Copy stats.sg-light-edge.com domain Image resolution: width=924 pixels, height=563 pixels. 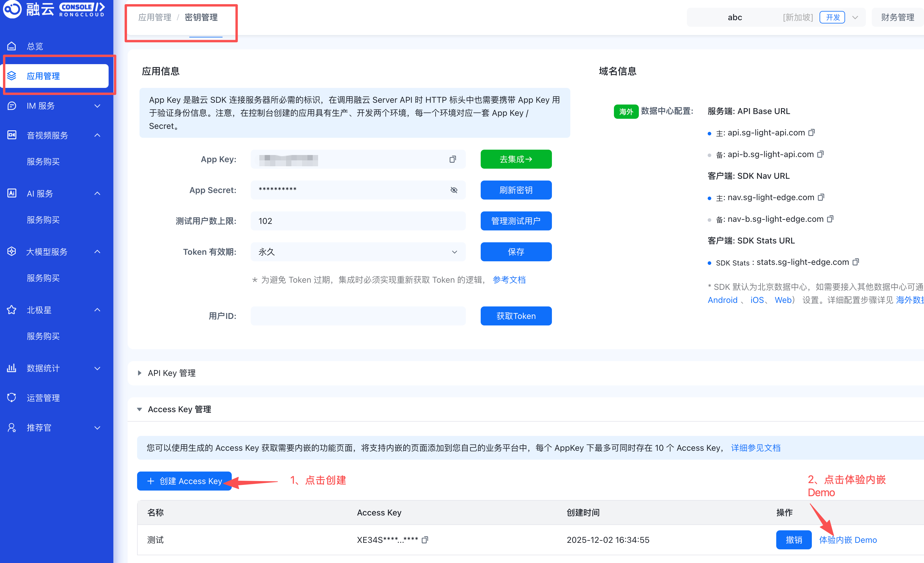856,262
